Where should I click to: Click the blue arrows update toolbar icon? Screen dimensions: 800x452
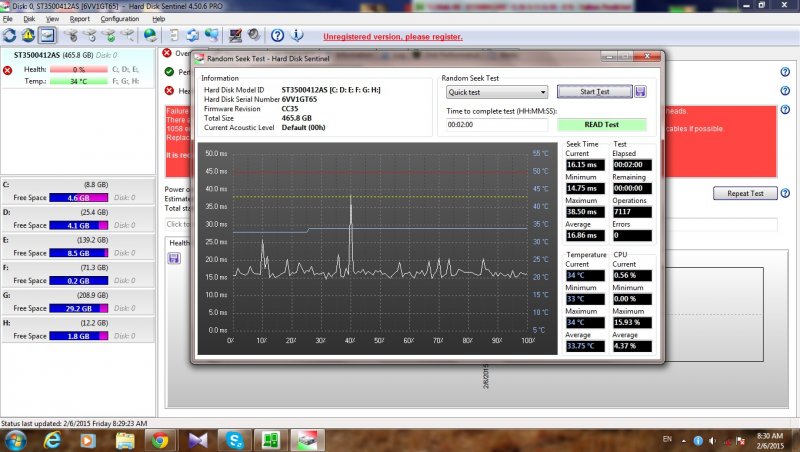(192, 35)
